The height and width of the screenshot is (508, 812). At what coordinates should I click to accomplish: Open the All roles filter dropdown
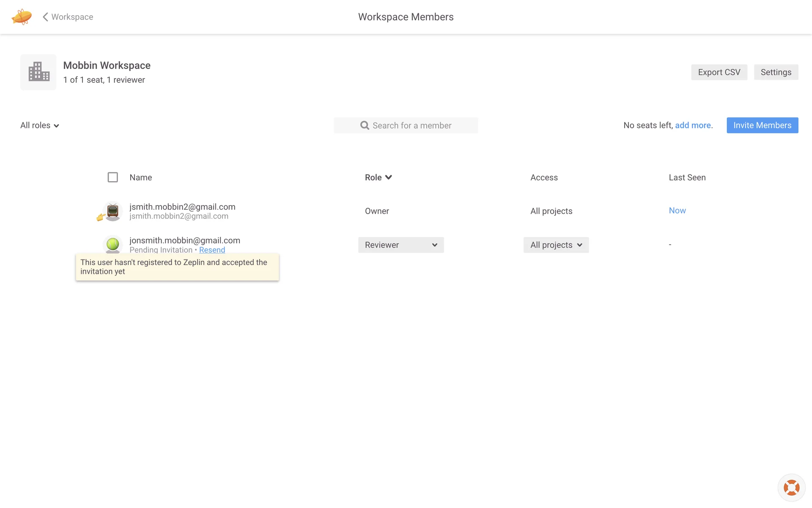point(40,125)
